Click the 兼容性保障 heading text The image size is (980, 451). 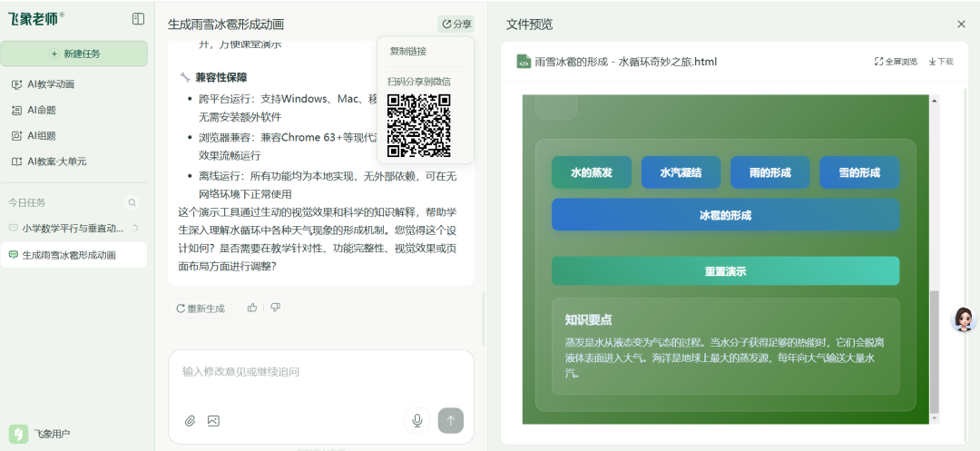(x=220, y=77)
